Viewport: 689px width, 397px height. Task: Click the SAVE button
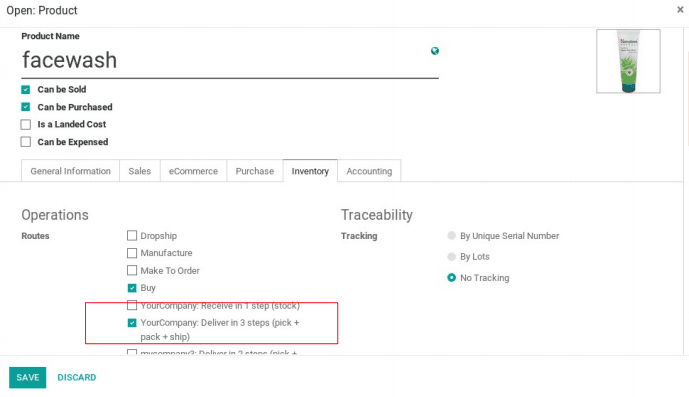coord(28,378)
